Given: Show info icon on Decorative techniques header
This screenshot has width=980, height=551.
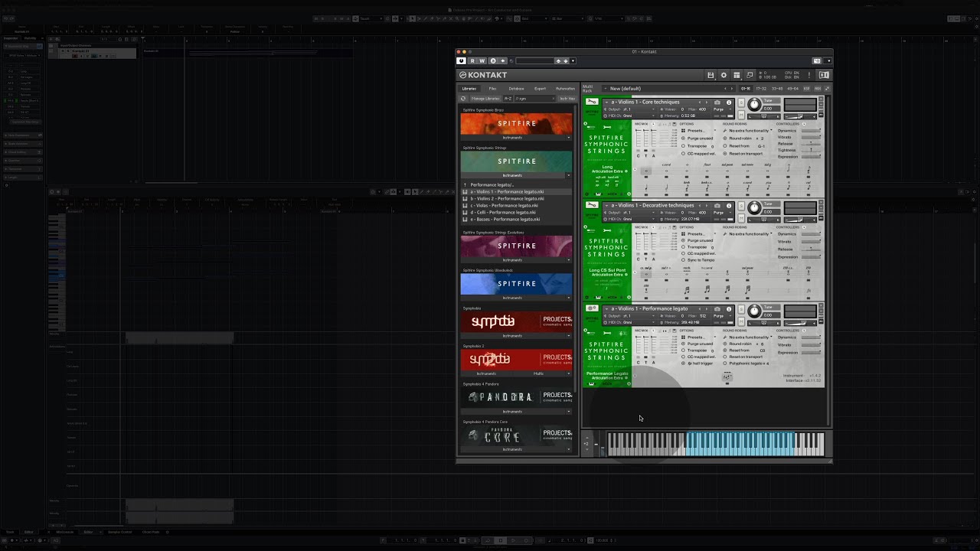Looking at the screenshot, I should click(x=729, y=206).
